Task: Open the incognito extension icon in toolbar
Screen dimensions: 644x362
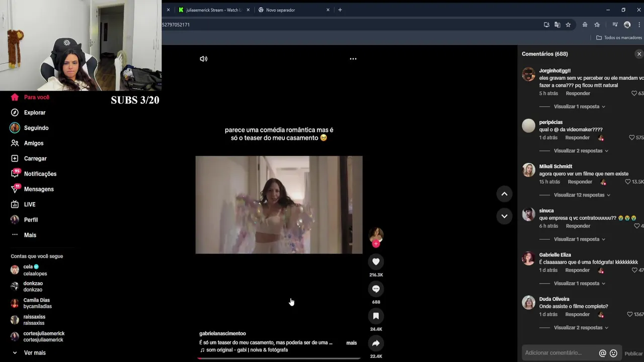Action: [585, 25]
